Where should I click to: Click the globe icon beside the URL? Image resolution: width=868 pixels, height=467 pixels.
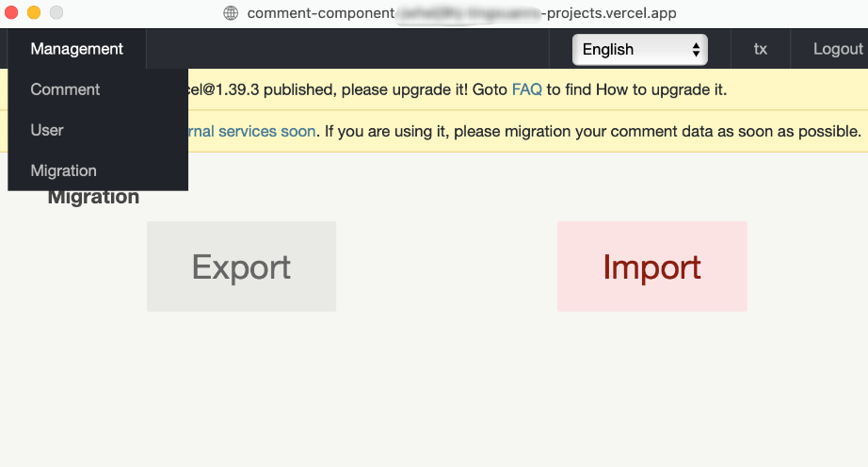(x=231, y=13)
